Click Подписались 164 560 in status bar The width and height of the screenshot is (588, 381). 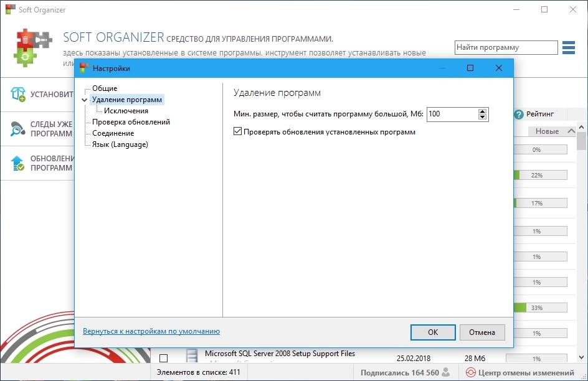pos(405,372)
